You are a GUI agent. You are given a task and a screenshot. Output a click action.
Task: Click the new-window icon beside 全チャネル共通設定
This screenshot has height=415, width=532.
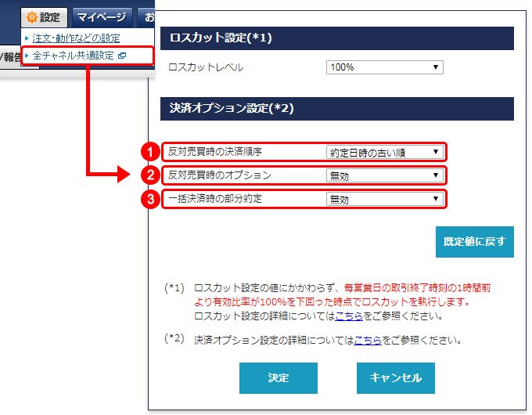click(x=121, y=56)
